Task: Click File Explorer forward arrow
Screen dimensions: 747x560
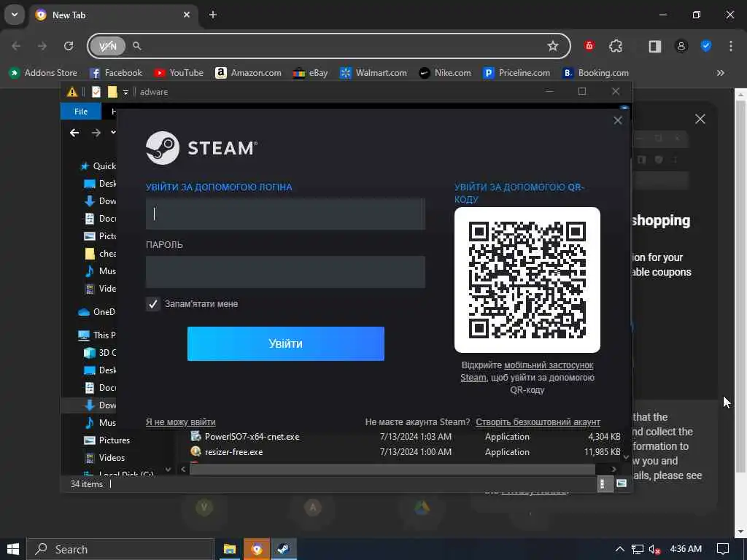Action: [96, 133]
